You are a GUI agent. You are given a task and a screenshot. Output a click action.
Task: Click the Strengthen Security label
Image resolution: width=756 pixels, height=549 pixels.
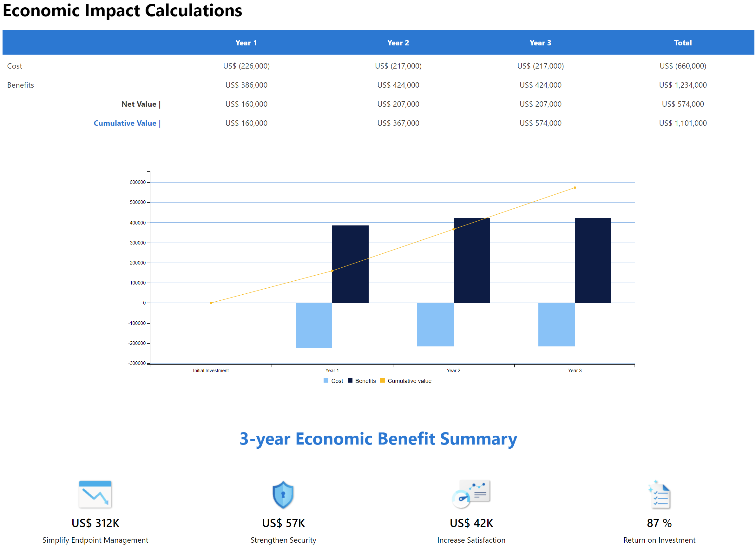click(283, 540)
